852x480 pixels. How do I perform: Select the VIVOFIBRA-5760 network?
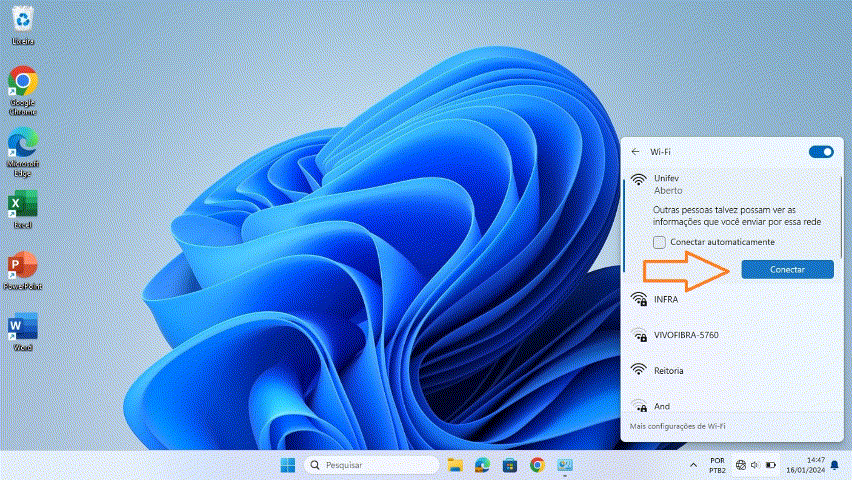pyautogui.click(x=732, y=335)
